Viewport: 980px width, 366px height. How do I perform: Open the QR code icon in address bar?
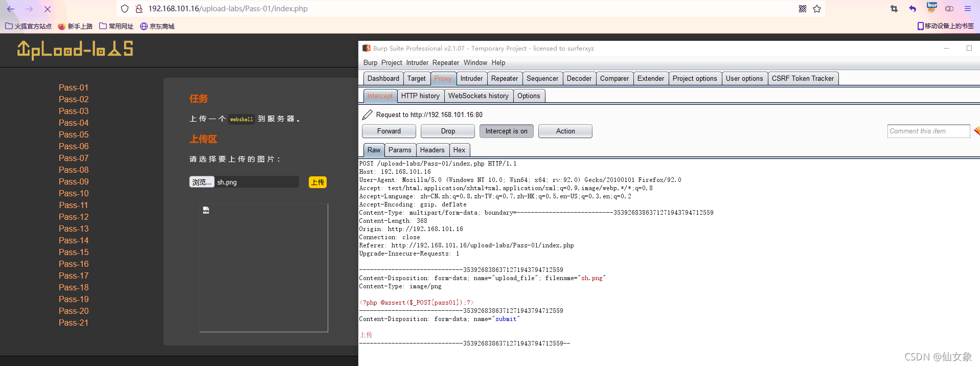(803, 9)
